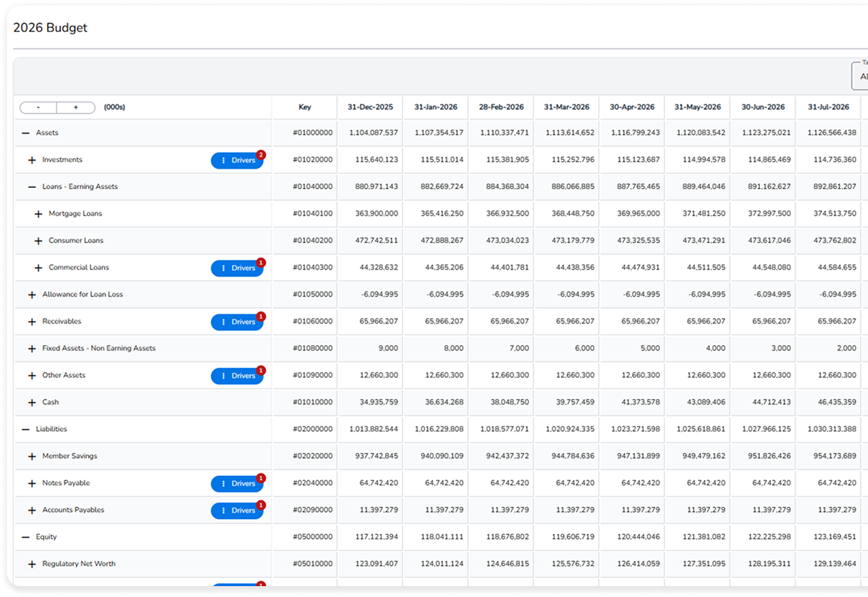
Task: Expand the Receivables row
Action: [31, 322]
